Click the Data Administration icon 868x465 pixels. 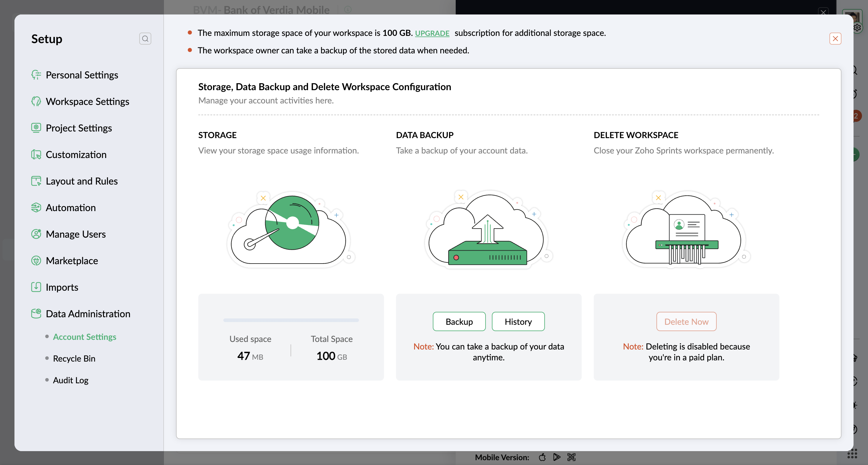coord(36,313)
